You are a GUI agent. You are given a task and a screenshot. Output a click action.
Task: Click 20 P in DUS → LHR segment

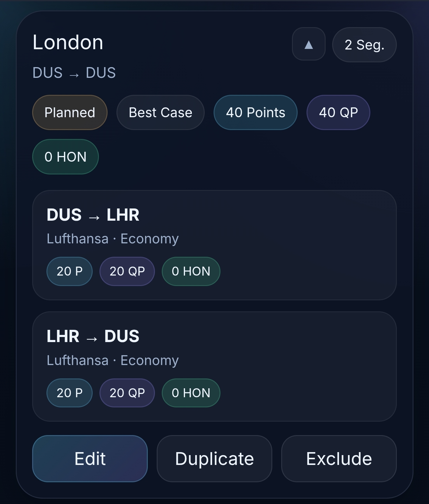pyautogui.click(x=69, y=271)
